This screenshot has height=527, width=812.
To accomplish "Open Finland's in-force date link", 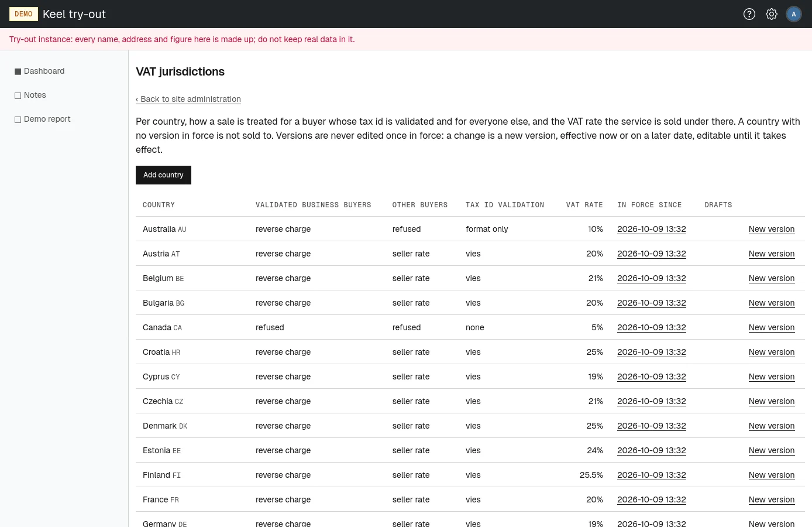I will click(652, 475).
